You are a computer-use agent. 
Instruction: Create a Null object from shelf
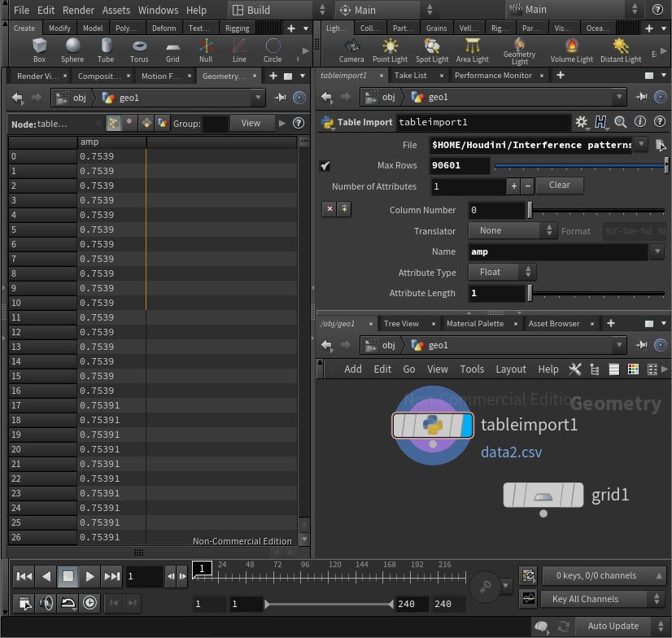[206, 50]
